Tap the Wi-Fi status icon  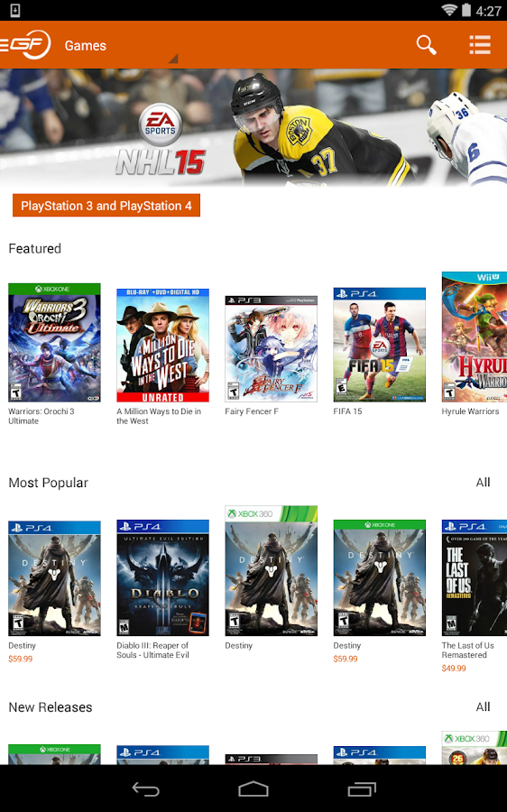coord(448,10)
